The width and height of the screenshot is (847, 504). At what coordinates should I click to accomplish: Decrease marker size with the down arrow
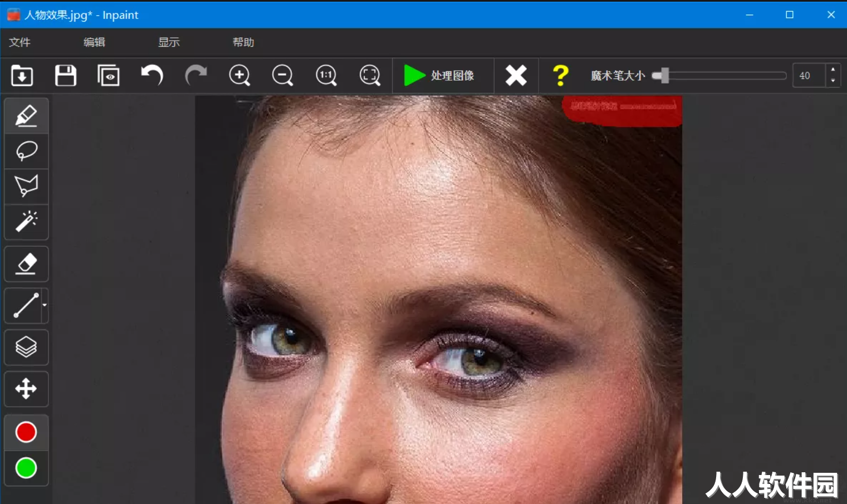[833, 81]
